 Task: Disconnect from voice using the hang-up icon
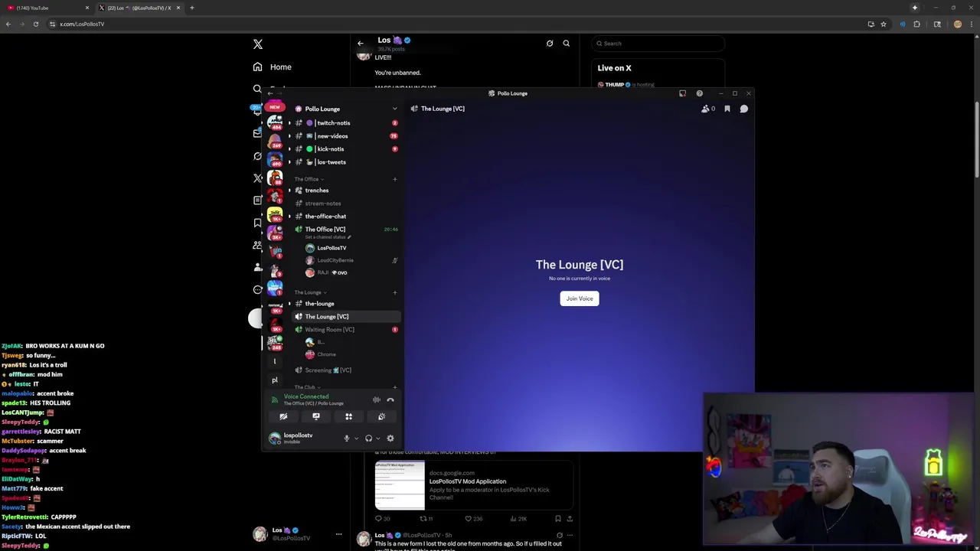click(x=390, y=399)
